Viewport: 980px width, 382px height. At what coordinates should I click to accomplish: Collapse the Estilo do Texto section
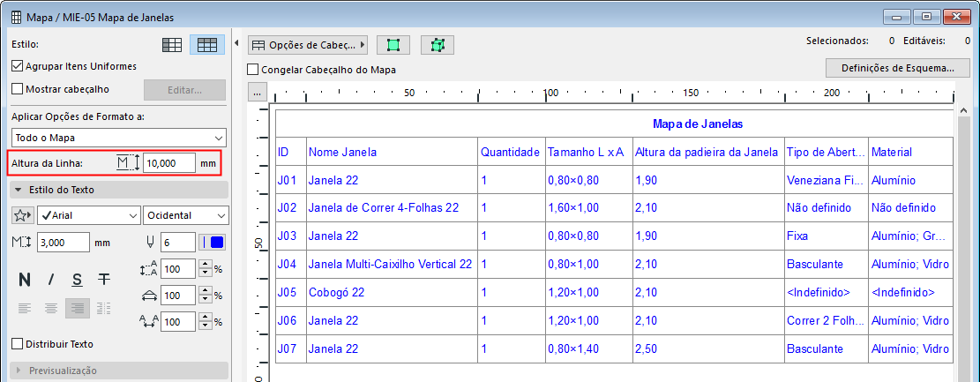(x=119, y=190)
